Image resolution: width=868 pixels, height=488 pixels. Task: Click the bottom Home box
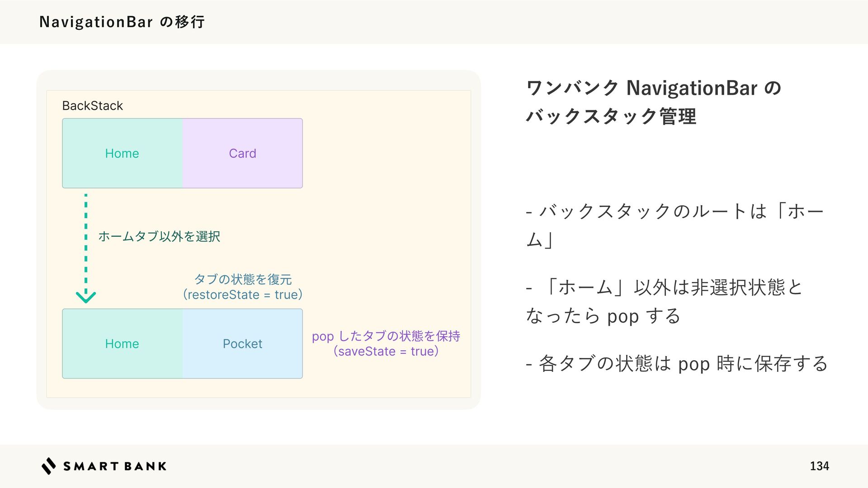pos(123,343)
